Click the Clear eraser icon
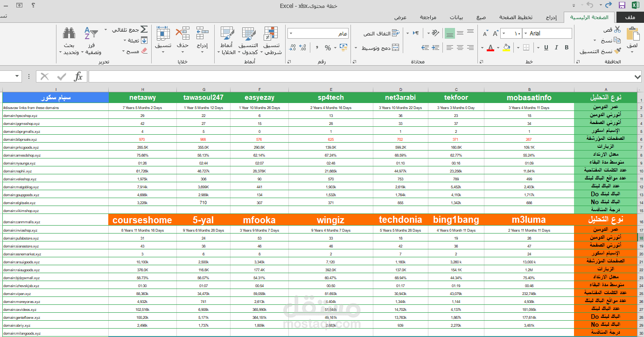The height and width of the screenshot is (337, 644). (144, 51)
